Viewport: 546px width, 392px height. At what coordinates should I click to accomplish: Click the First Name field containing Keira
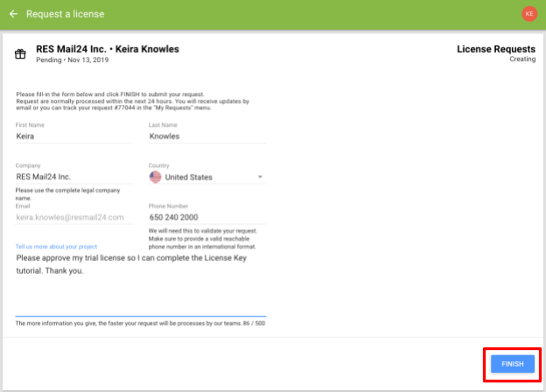[73, 136]
